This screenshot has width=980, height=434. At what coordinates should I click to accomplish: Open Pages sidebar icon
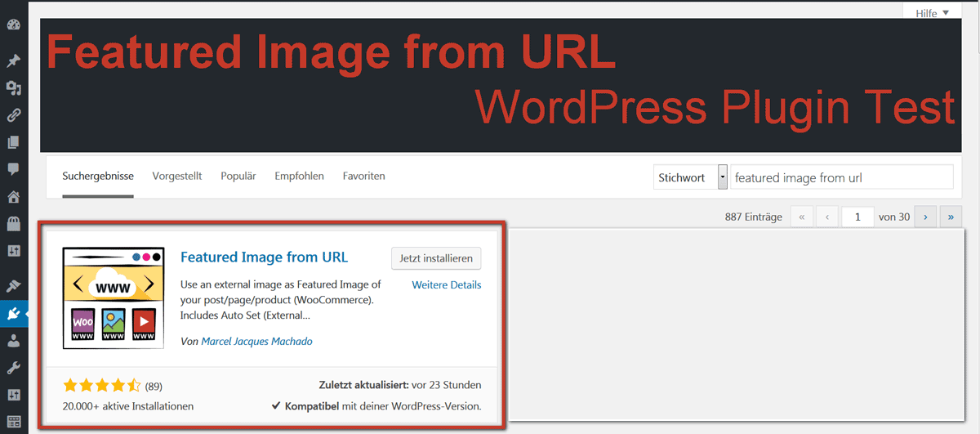[x=13, y=142]
